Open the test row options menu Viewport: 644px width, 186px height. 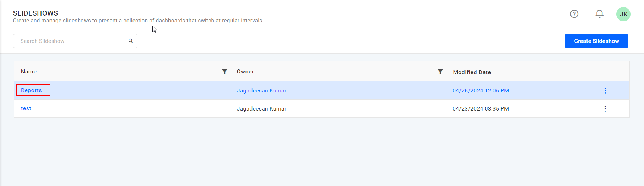pos(605,109)
